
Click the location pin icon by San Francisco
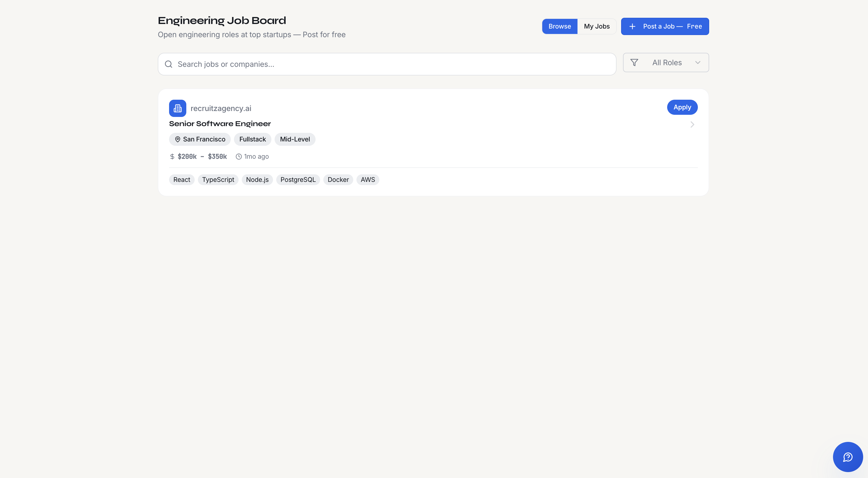pos(178,139)
